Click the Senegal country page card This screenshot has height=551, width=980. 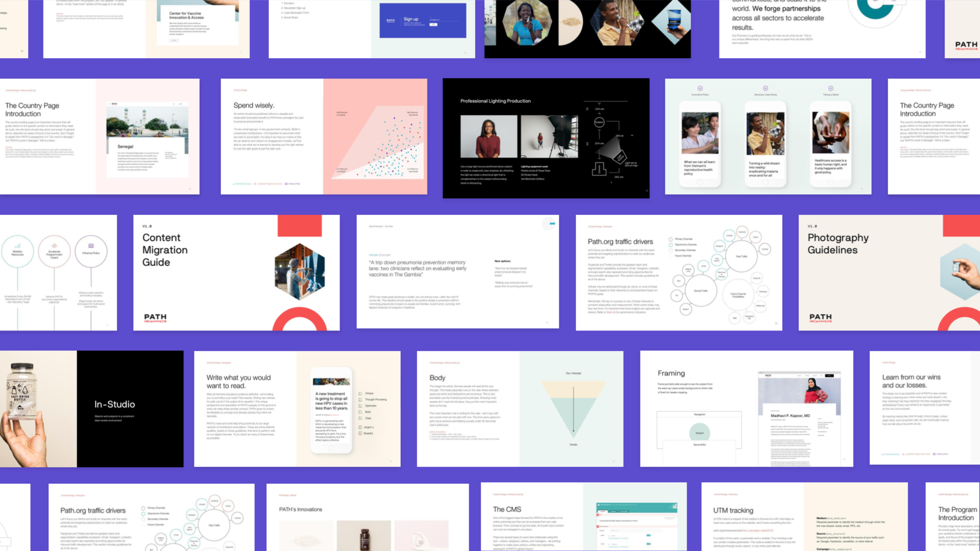pos(147,140)
